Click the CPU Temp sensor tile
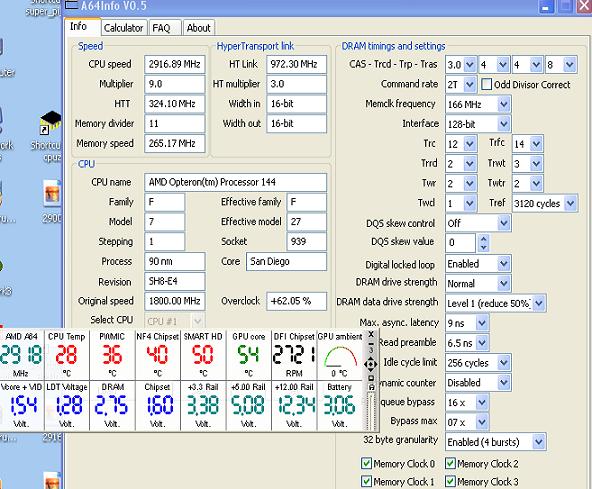This screenshot has width=592, height=489. pos(67,354)
